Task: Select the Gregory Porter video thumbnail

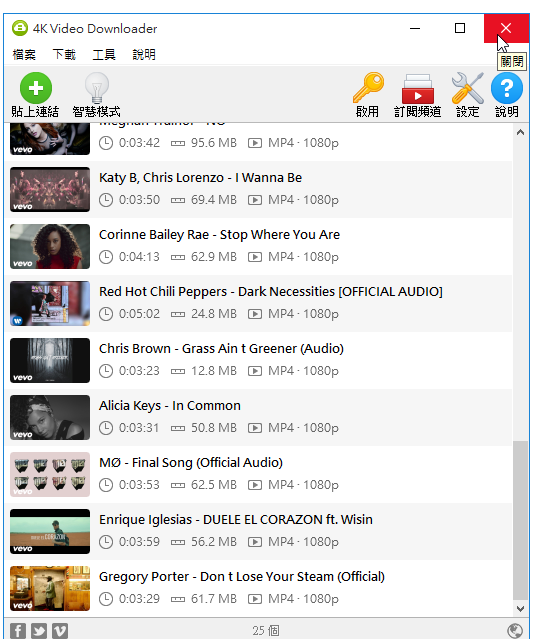Action: tap(50, 588)
